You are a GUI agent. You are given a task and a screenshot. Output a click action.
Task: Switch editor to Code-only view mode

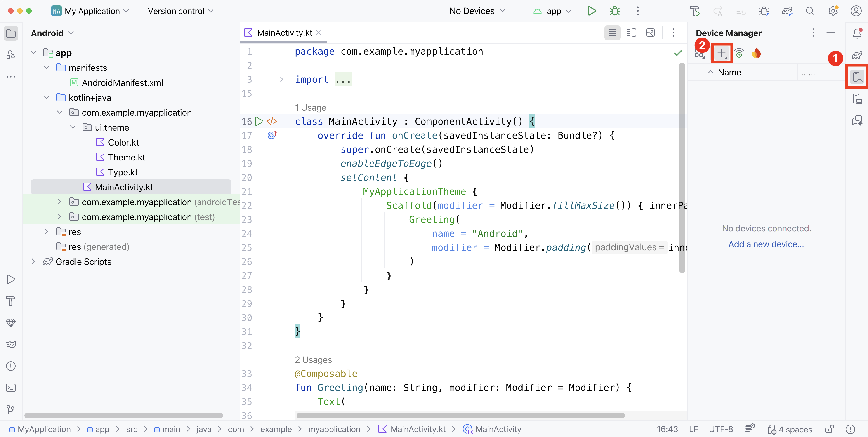tap(612, 33)
